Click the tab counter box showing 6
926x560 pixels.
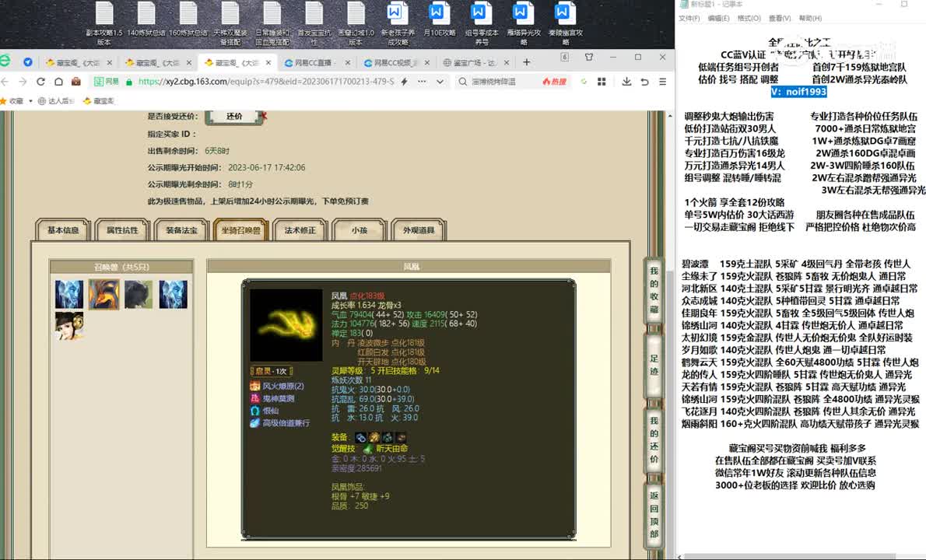pyautogui.click(x=565, y=58)
